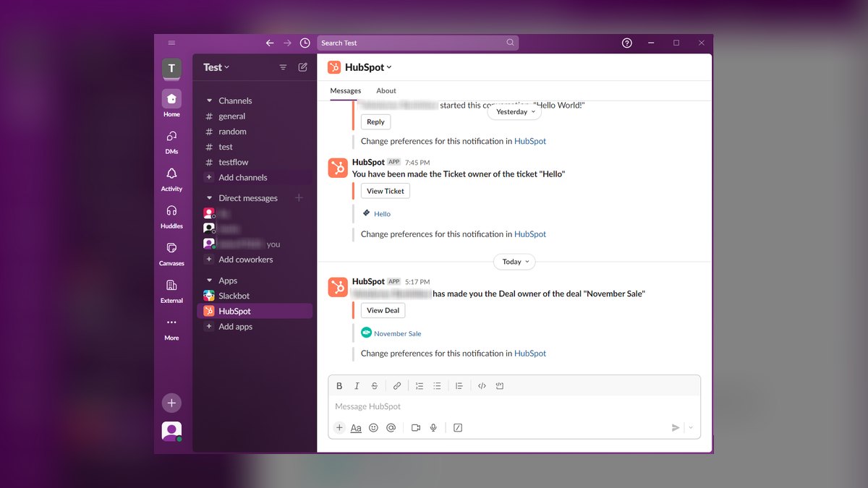Click the View Deal button
This screenshot has width=868, height=488.
[383, 310]
